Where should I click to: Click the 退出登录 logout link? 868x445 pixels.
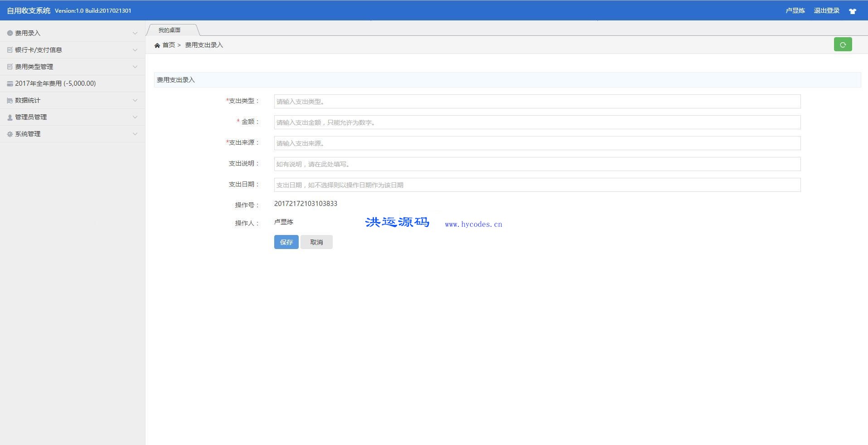point(826,10)
